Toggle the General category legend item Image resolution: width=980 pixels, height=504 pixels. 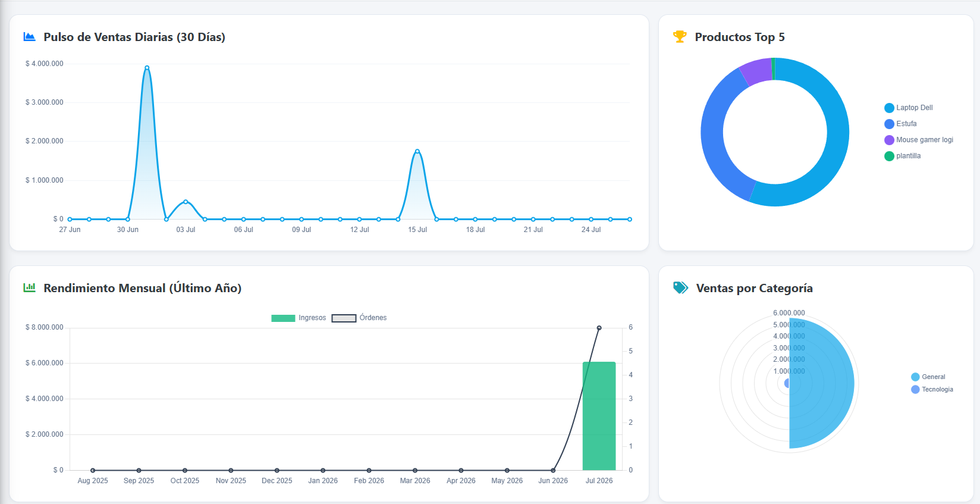pyautogui.click(x=928, y=377)
